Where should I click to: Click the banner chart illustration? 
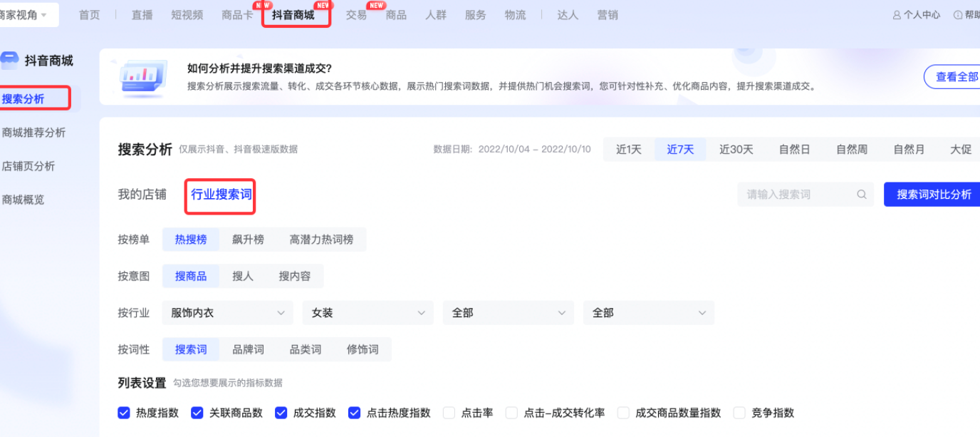[143, 76]
